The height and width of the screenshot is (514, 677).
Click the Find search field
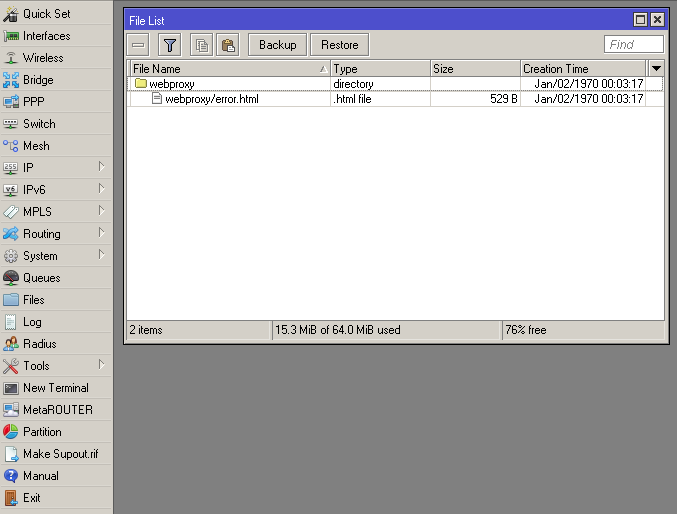(634, 44)
